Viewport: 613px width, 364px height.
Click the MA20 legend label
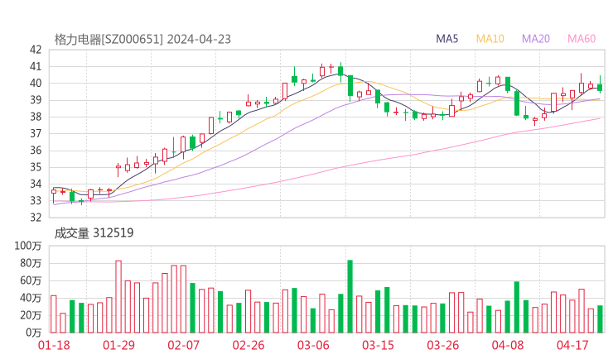[536, 39]
